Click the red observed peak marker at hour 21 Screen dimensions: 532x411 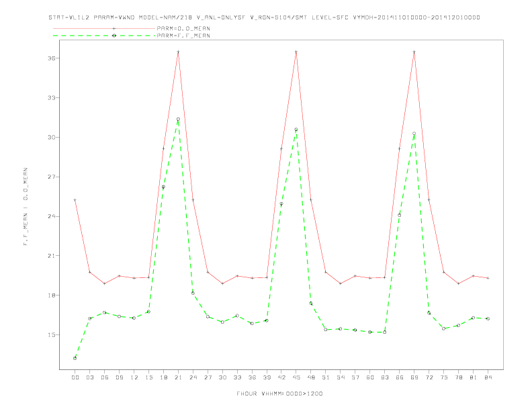pos(178,52)
